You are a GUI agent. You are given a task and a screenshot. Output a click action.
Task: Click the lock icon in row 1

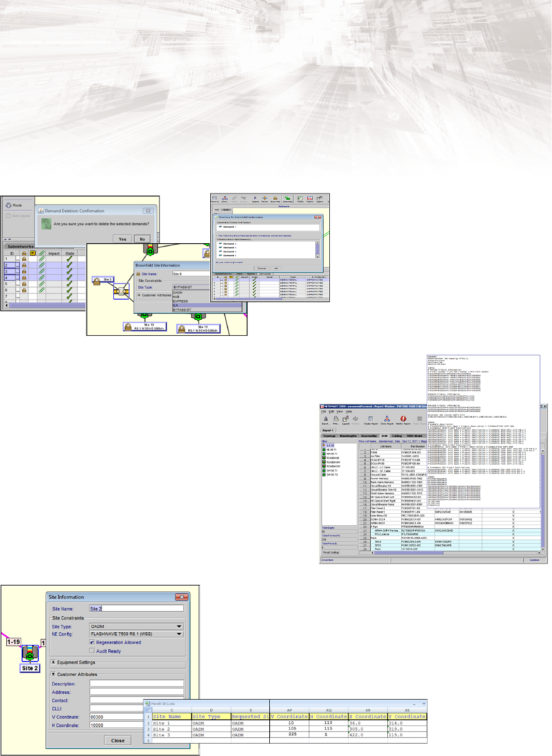click(24, 259)
